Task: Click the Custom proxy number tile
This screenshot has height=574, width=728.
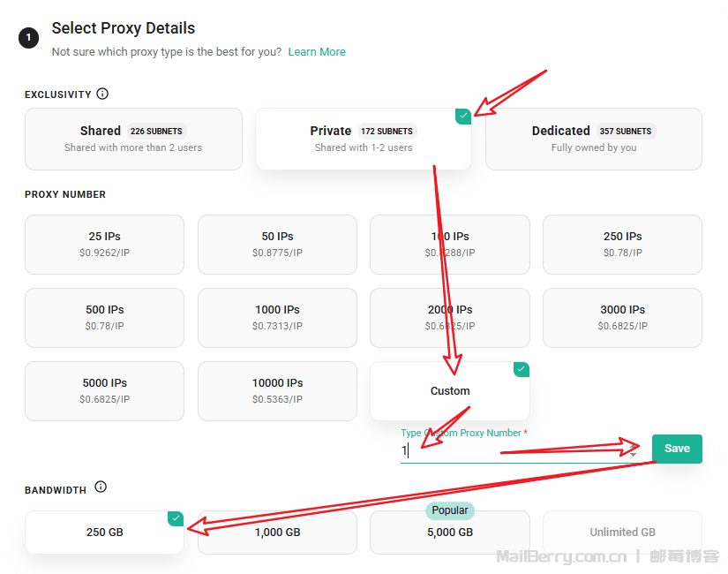Action: pyautogui.click(x=450, y=391)
